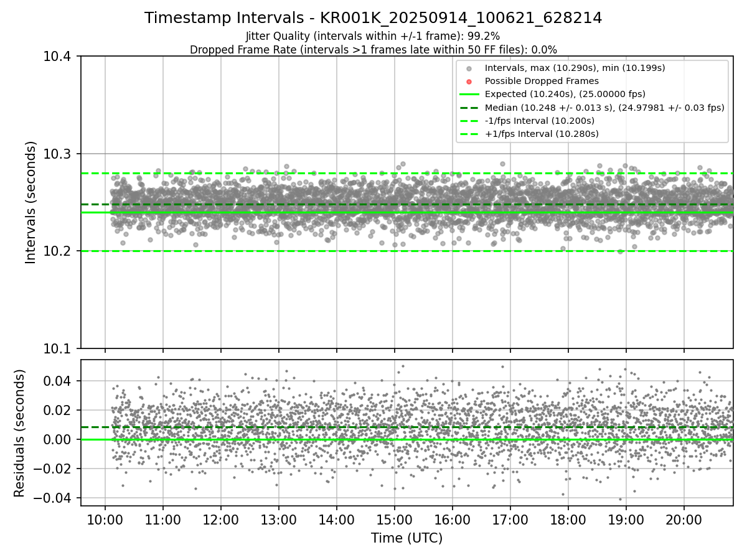Click the solid green line sample in the legend
Screen dimensions: 747x560
click(x=469, y=95)
